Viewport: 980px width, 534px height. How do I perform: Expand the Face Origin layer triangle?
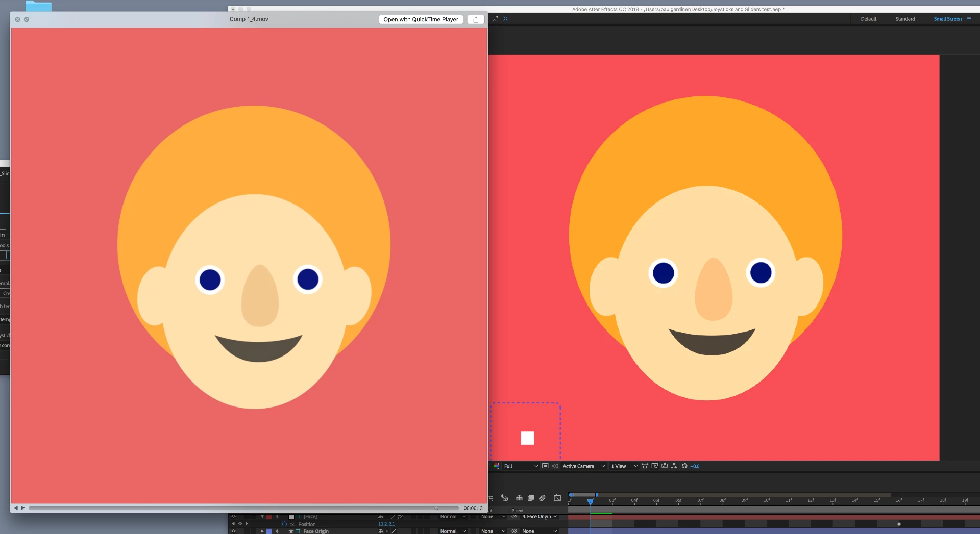pos(262,531)
